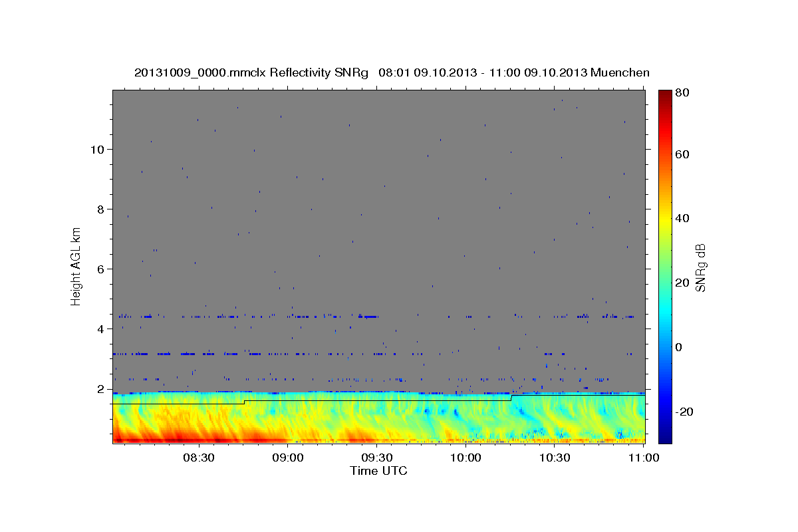Click the height axis label 10
Image resolution: width=798 pixels, height=532 pixels.
click(97, 149)
